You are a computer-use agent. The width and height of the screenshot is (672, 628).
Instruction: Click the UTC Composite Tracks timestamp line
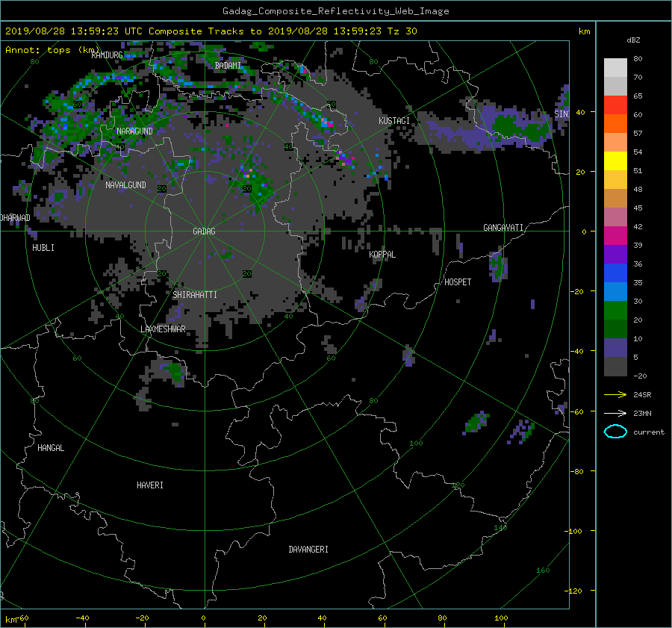coord(211,31)
